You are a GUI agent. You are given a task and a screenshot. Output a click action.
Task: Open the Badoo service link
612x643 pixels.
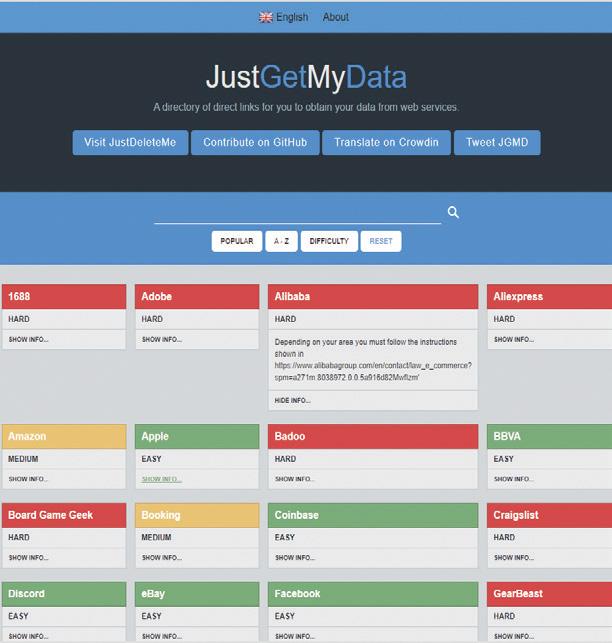(373, 436)
